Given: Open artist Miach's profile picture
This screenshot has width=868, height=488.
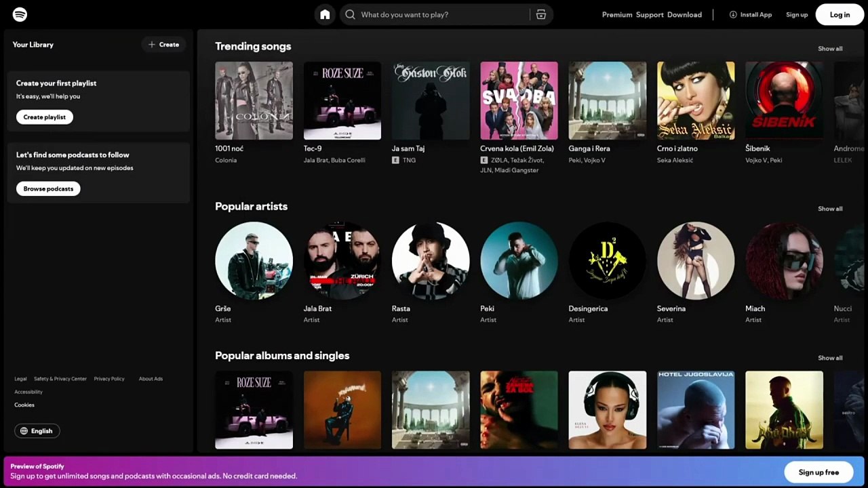Looking at the screenshot, I should (x=784, y=260).
